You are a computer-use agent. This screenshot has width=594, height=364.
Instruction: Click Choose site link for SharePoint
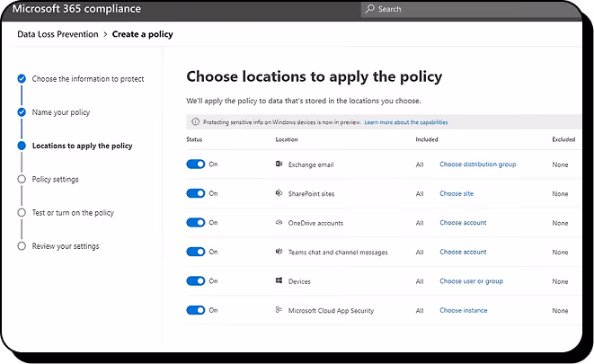(x=457, y=193)
